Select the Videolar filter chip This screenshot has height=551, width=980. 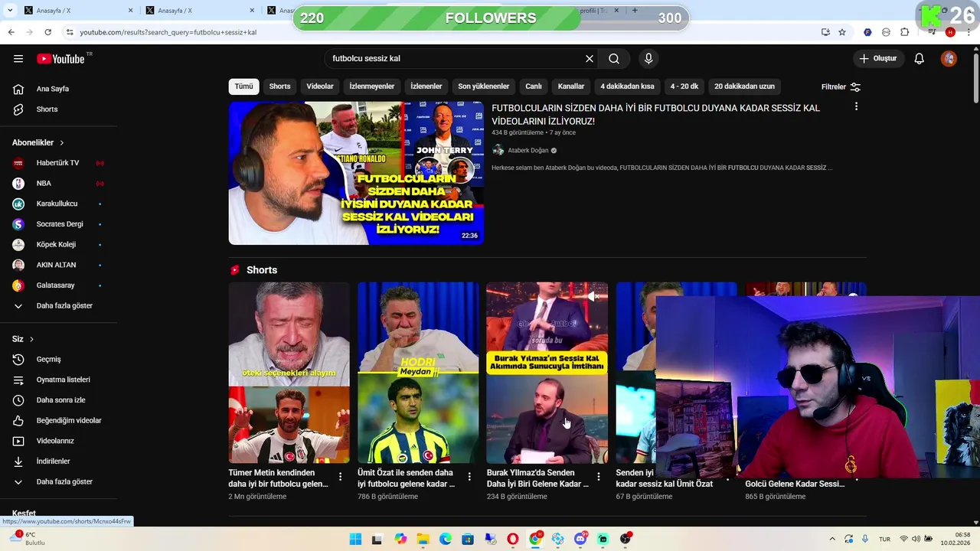click(x=320, y=86)
